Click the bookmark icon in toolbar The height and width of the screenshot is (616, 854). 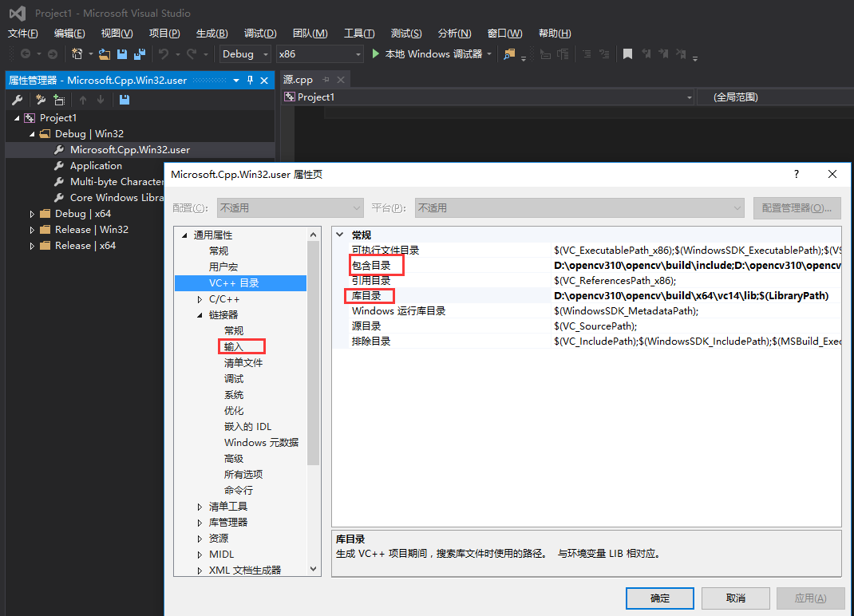point(627,54)
